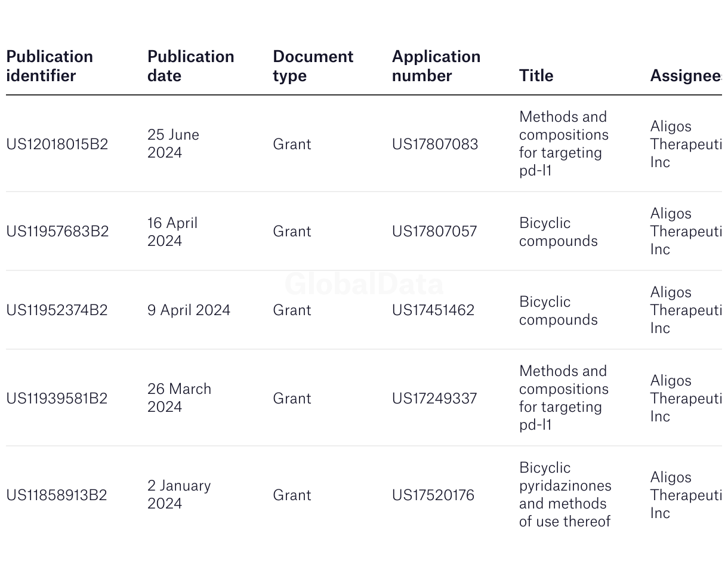Click the Bicyclic pyridazinones title cell
Screen dimensions: 728x567
[x=565, y=495]
